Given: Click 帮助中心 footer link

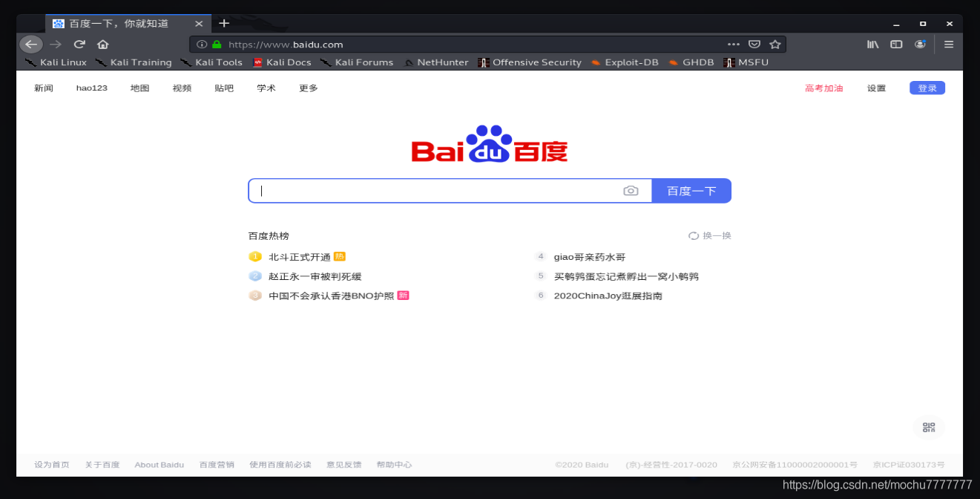Looking at the screenshot, I should click(x=394, y=465).
